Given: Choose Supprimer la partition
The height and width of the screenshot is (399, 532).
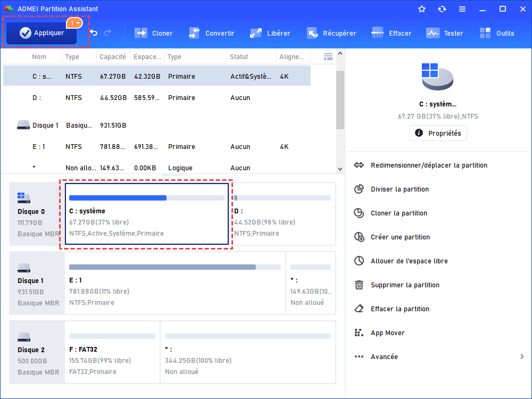Looking at the screenshot, I should pos(397,285).
